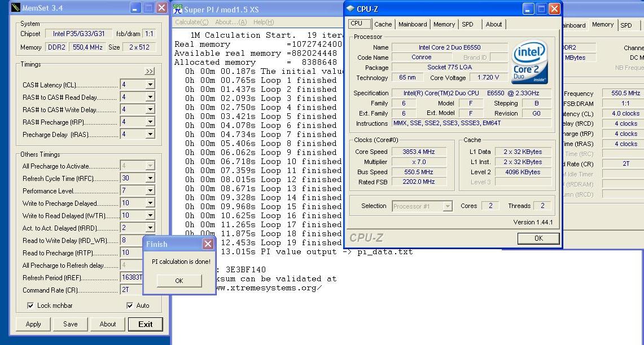Open the Write to Read Delayed (tWTR) dropdown
This screenshot has width=644, height=345.
[x=150, y=215]
